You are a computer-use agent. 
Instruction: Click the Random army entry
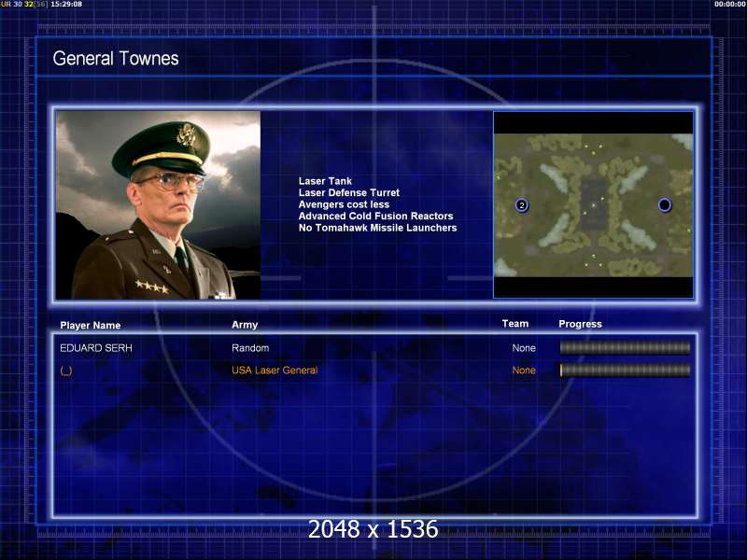click(250, 348)
